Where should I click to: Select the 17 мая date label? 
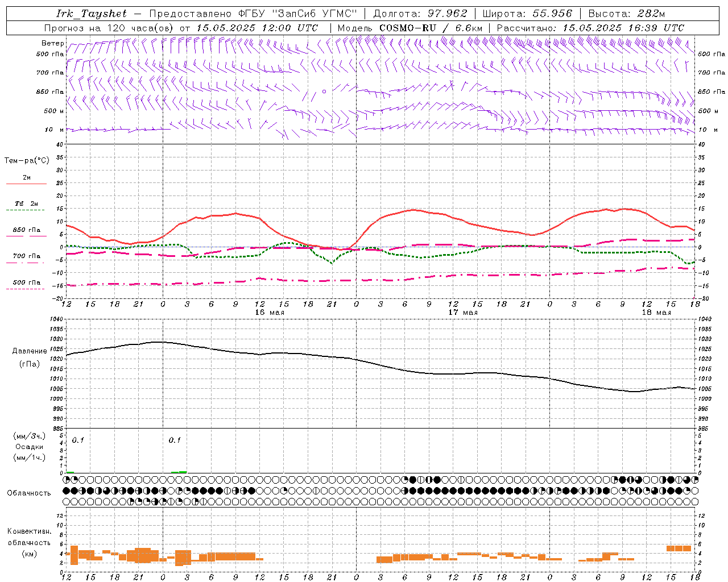coord(463,312)
